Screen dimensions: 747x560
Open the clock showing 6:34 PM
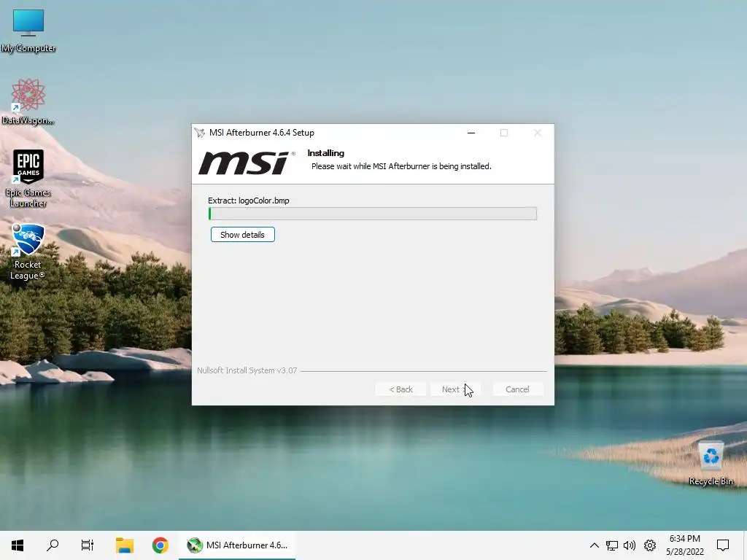684,545
